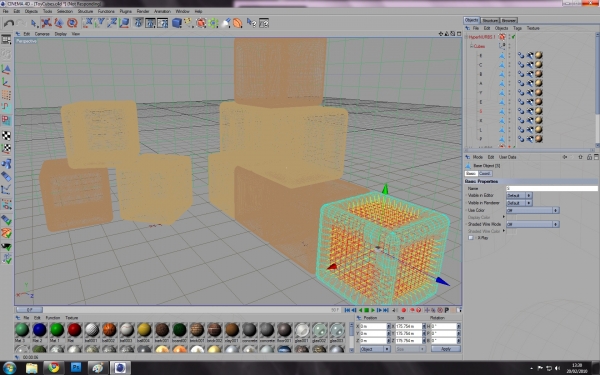
Task: Open the Object dropdown in the coordinates panel
Action: coord(375,349)
